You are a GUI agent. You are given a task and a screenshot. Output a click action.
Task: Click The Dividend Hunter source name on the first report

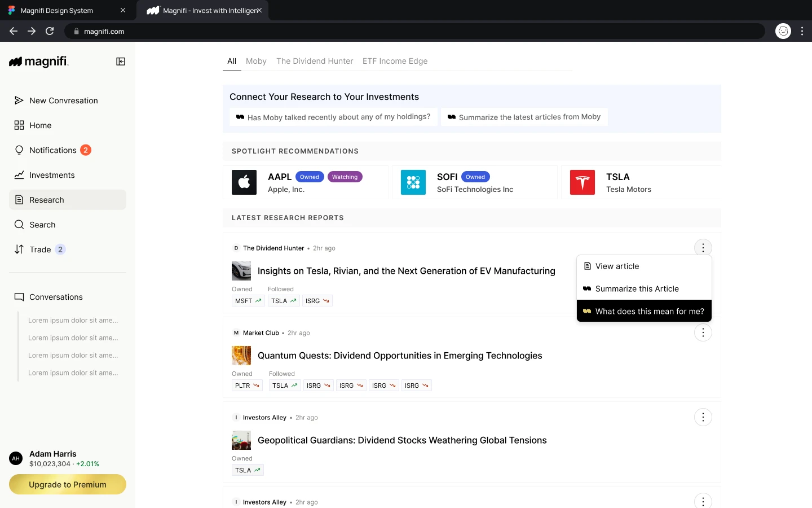273,248
